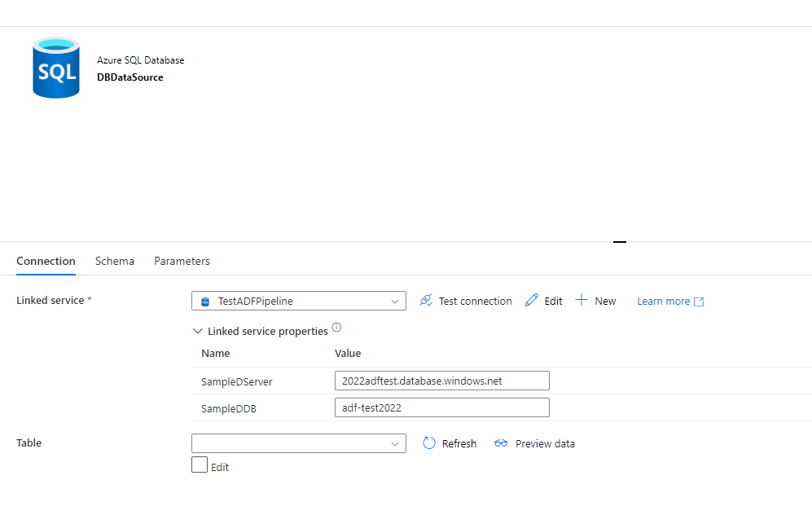The image size is (812, 524).
Task: Switch to the Schema tab
Action: coord(115,261)
